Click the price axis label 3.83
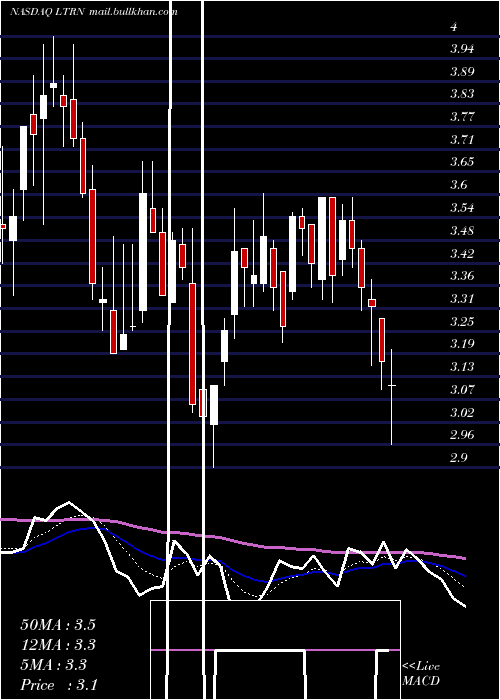 click(462, 94)
